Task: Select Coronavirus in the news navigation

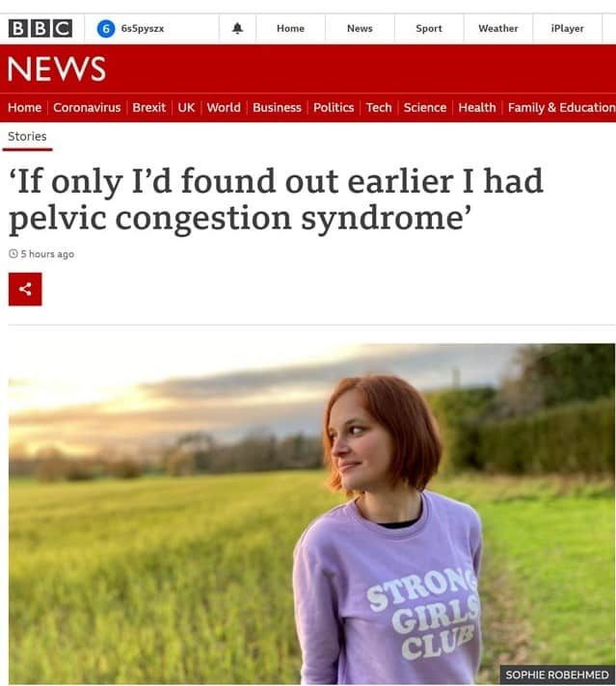Action: (x=87, y=107)
